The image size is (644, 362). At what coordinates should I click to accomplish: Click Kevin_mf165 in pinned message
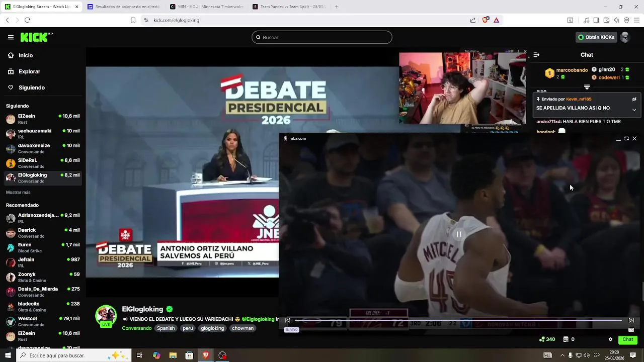579,99
